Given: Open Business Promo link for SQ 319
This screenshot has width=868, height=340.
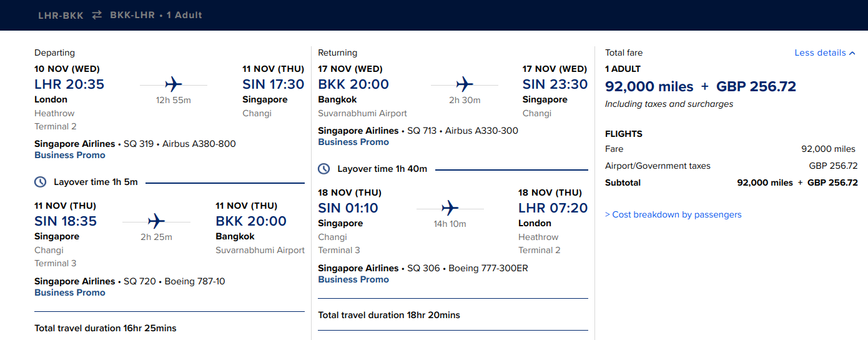Looking at the screenshot, I should (x=70, y=155).
